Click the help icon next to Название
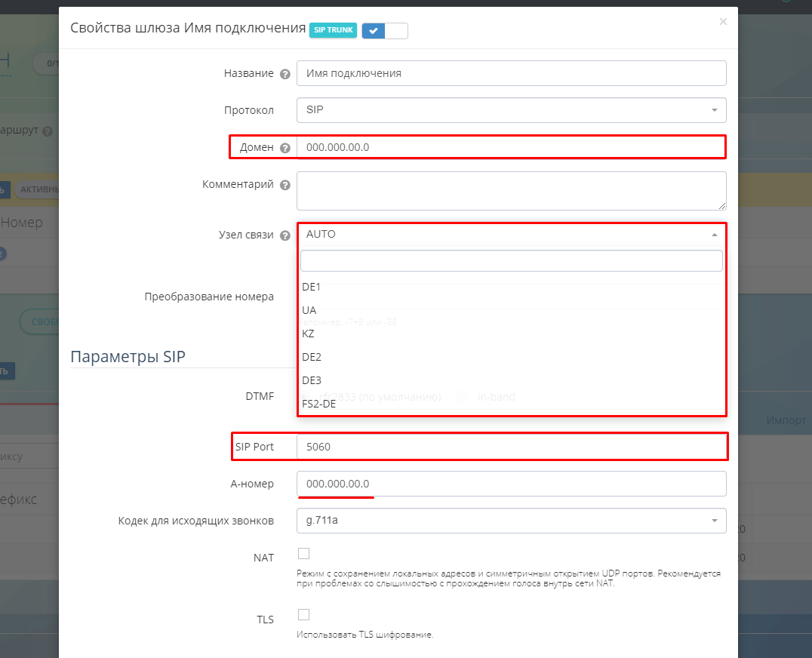The width and height of the screenshot is (812, 658). [x=285, y=74]
